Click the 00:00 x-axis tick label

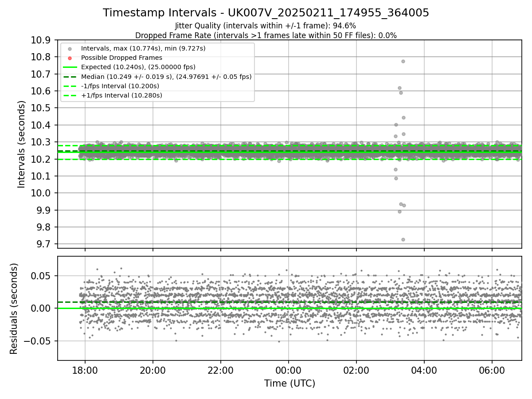(x=289, y=370)
